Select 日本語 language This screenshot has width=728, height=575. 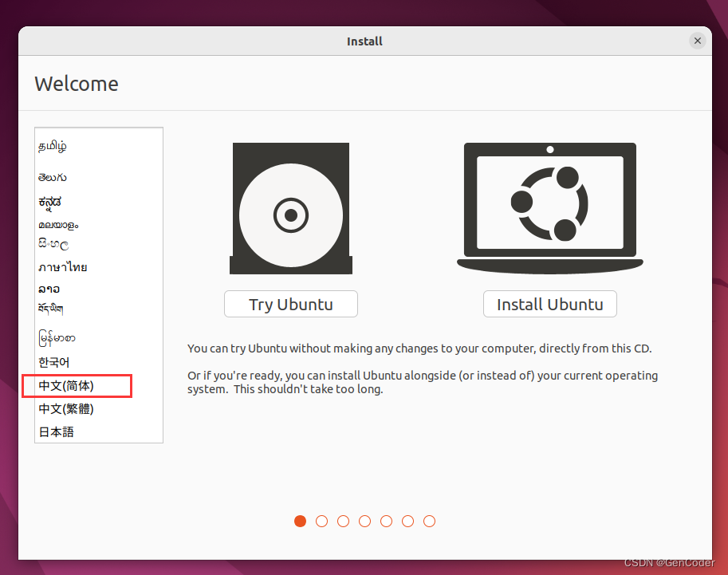56,432
